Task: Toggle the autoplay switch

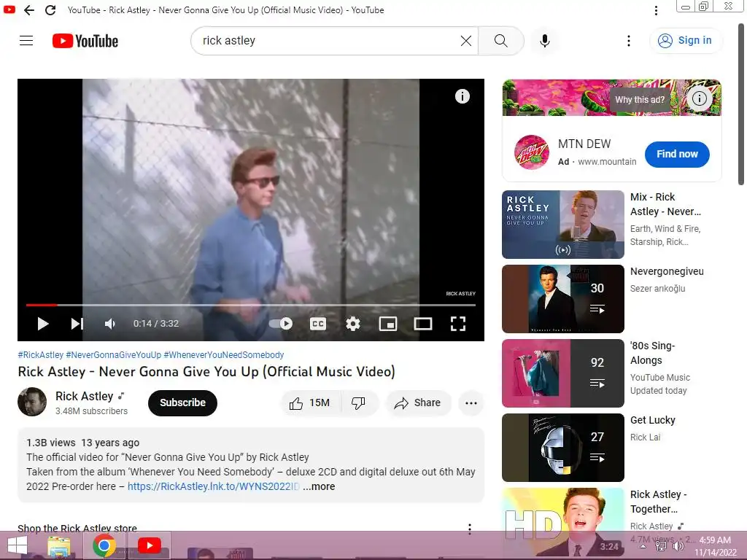Action: tap(281, 324)
